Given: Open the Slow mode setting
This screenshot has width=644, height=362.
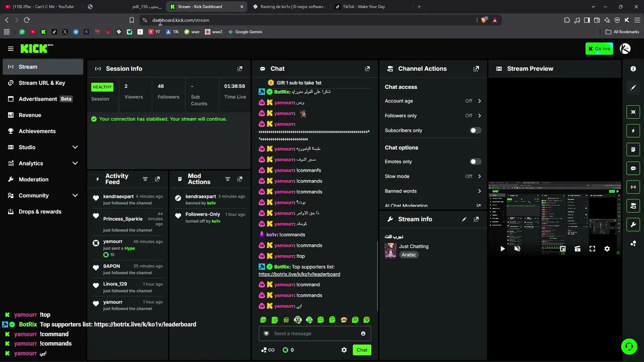Looking at the screenshot, I should click(x=433, y=176).
